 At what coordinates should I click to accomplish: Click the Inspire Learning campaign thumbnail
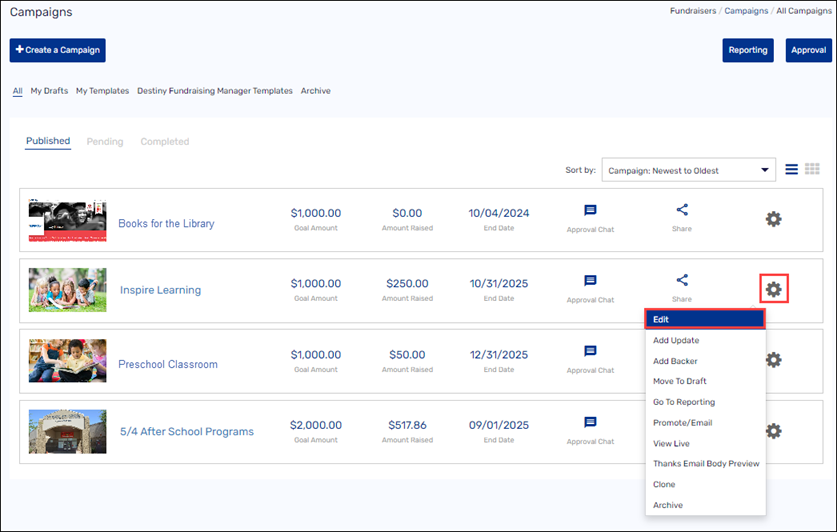(x=67, y=290)
